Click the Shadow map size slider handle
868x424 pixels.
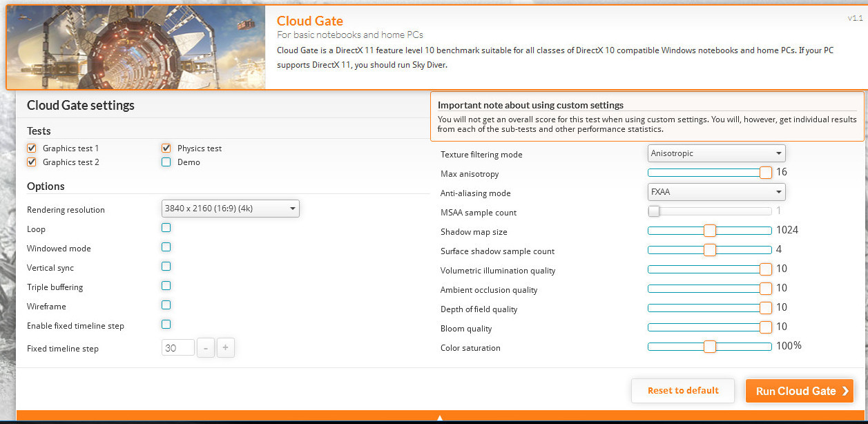[710, 231]
